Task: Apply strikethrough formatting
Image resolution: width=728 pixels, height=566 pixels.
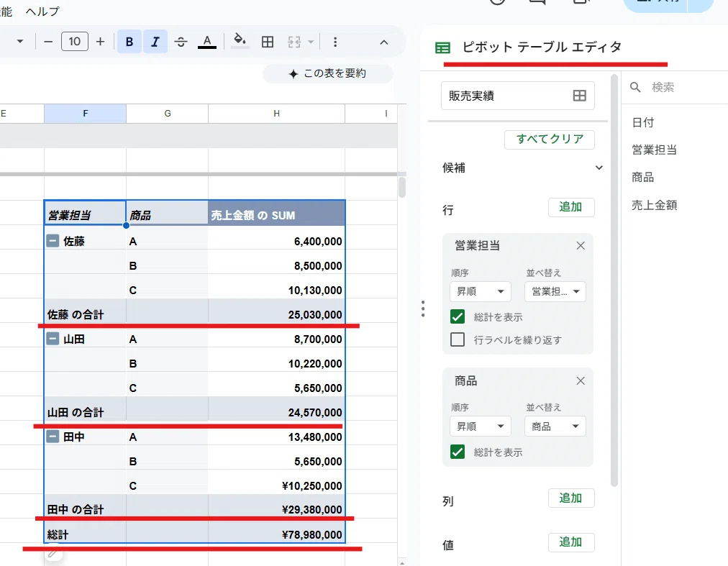Action: pos(181,42)
